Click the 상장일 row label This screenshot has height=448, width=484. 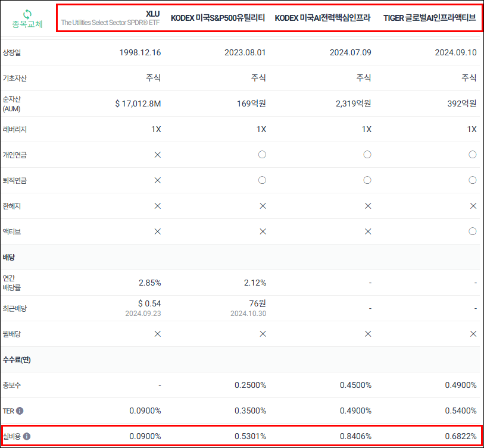12,53
